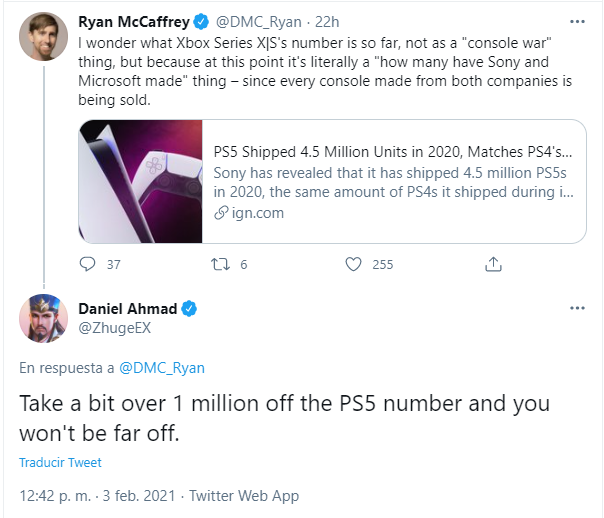604x518 pixels.
Task: Click the Ryan McCaffrey display name
Action: pos(134,22)
